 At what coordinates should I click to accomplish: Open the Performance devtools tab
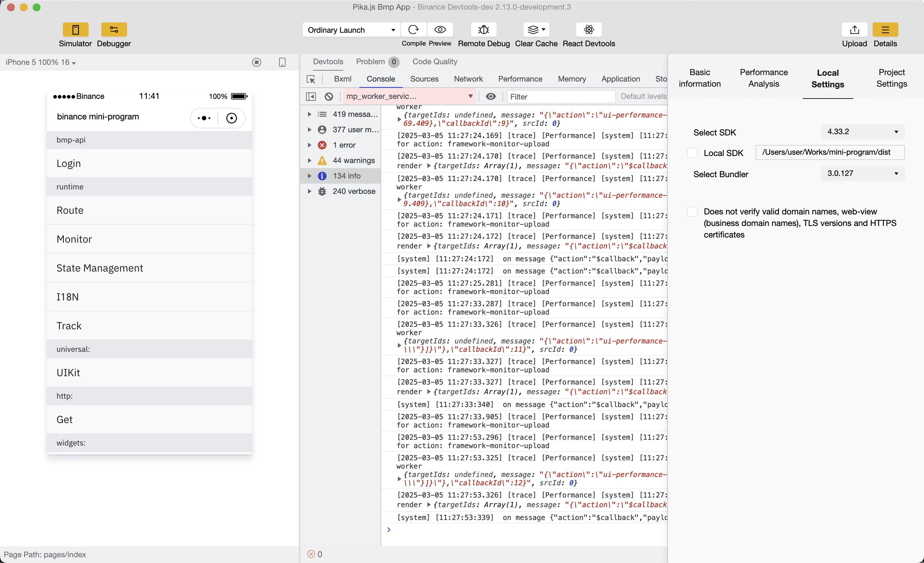click(x=520, y=79)
